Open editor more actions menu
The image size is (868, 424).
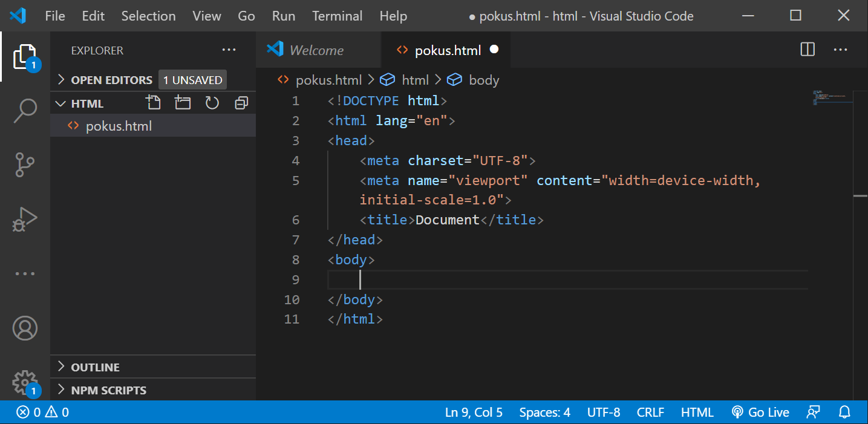point(841,50)
